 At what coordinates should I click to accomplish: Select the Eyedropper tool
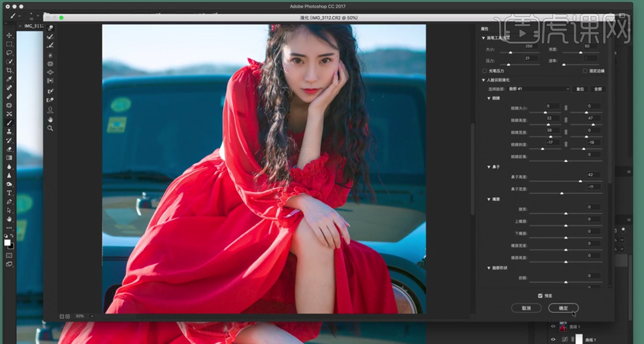point(9,79)
